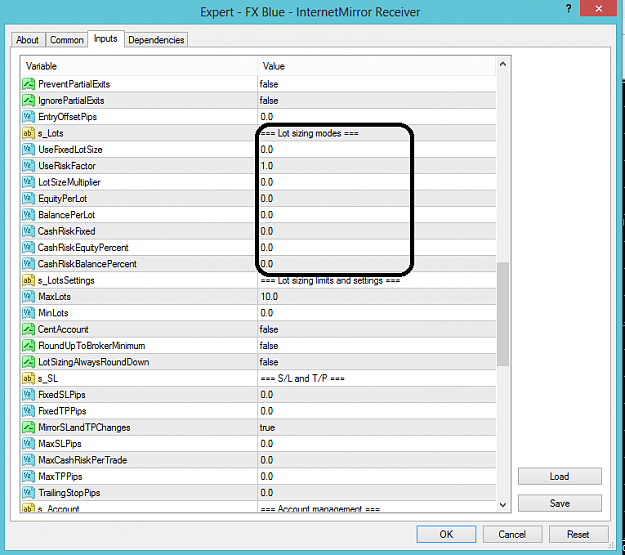Click the CashRiskFixed variable icon
Image resolution: width=625 pixels, height=555 pixels.
(x=28, y=231)
